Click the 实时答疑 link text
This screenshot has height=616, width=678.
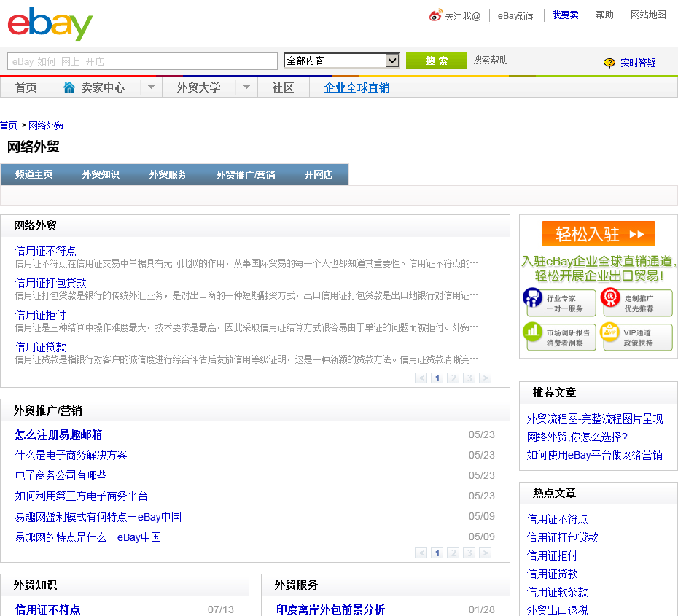[x=638, y=63]
